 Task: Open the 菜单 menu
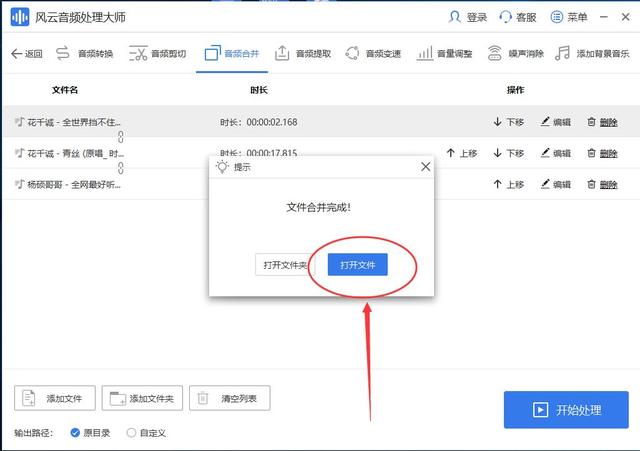(569, 17)
